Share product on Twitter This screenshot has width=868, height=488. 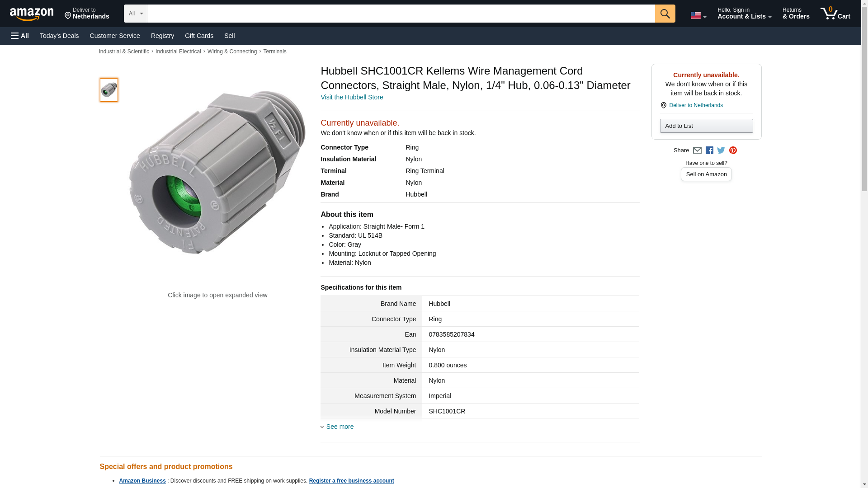click(721, 150)
